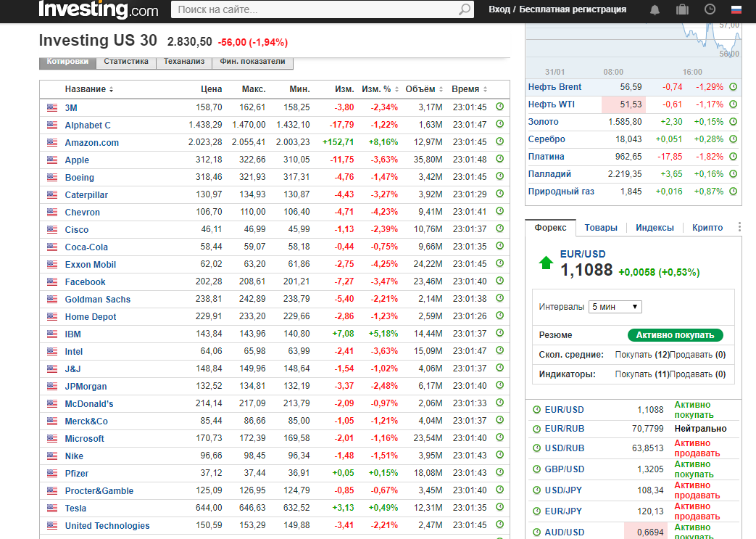Sort the table by Название
Screen dimensions: 756x539
click(x=88, y=89)
